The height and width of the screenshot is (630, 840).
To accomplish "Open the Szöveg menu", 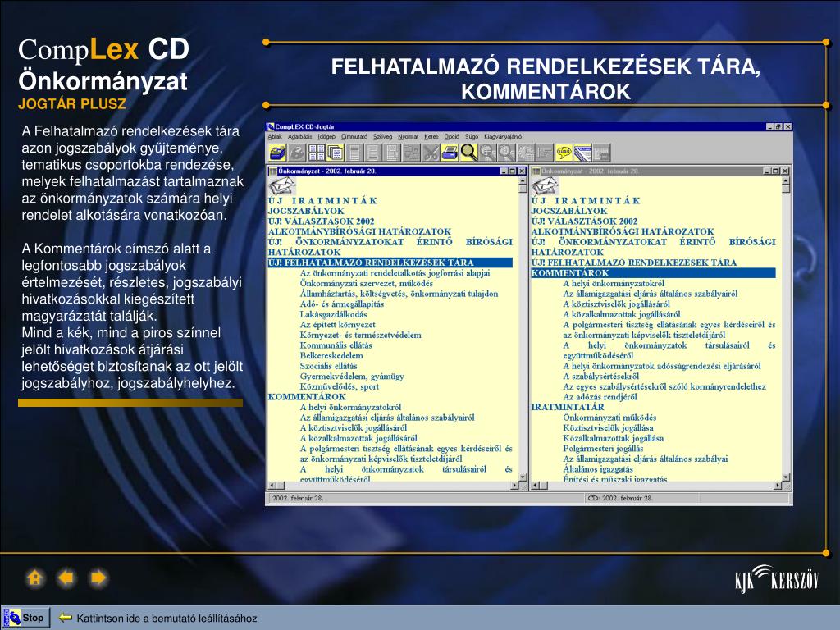I will [382, 137].
